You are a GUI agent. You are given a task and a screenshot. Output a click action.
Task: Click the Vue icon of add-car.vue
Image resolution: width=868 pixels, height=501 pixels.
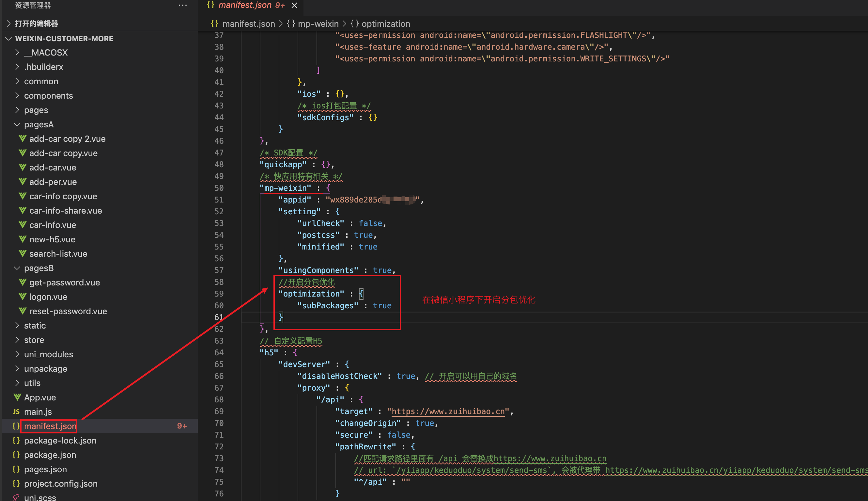pyautogui.click(x=23, y=168)
